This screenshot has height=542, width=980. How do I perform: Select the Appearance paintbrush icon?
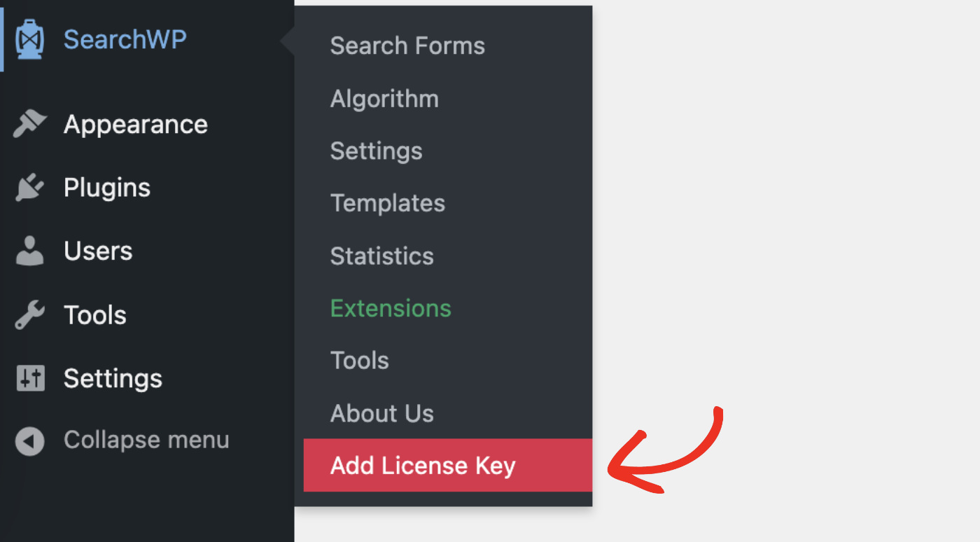click(x=29, y=124)
